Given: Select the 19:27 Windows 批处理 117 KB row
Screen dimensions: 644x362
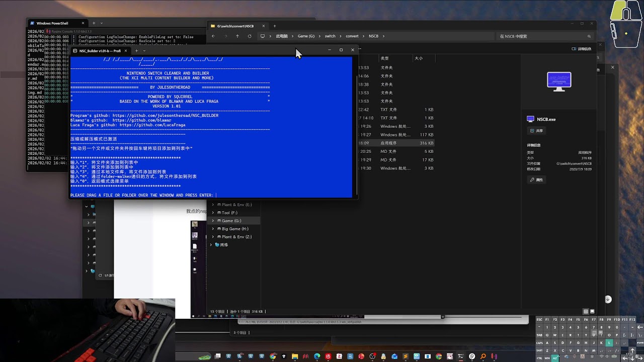Looking at the screenshot, I should pos(396,135).
